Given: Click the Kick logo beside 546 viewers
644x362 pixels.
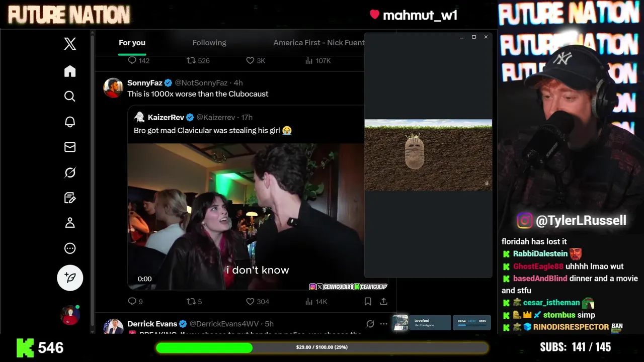Looking at the screenshot, I should pyautogui.click(x=25, y=348).
